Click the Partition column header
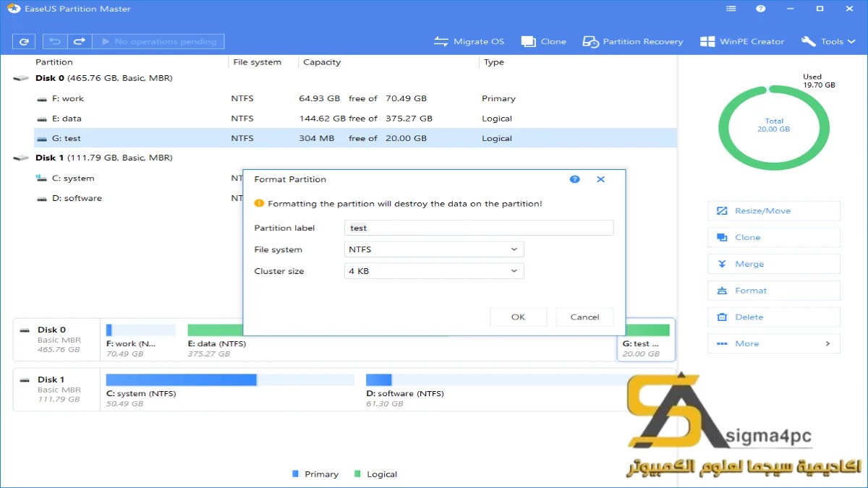The width and height of the screenshot is (868, 488). [54, 62]
